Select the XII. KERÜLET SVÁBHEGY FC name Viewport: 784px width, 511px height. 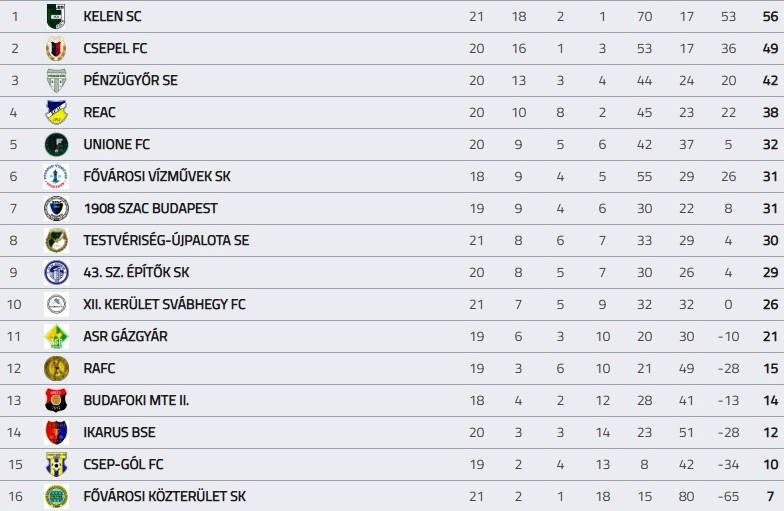point(164,304)
